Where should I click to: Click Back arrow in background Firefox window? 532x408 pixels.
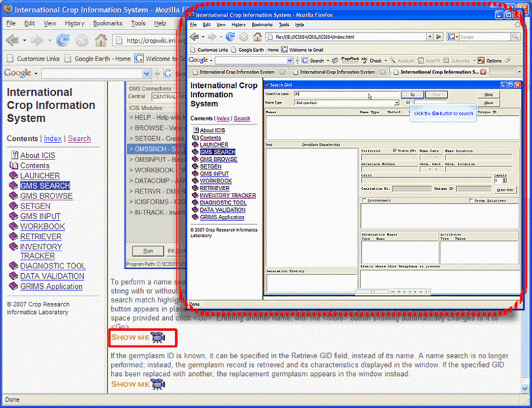click(12, 40)
